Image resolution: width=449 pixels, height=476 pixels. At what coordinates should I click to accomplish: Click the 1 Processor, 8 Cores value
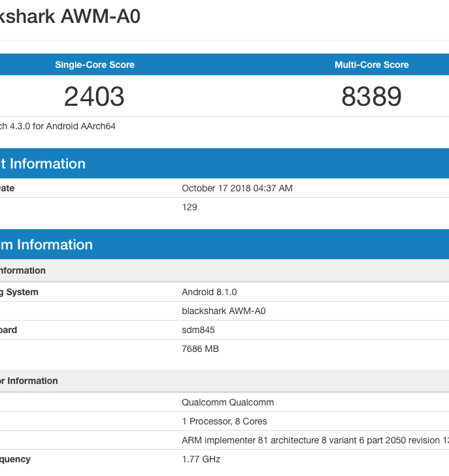(x=224, y=421)
